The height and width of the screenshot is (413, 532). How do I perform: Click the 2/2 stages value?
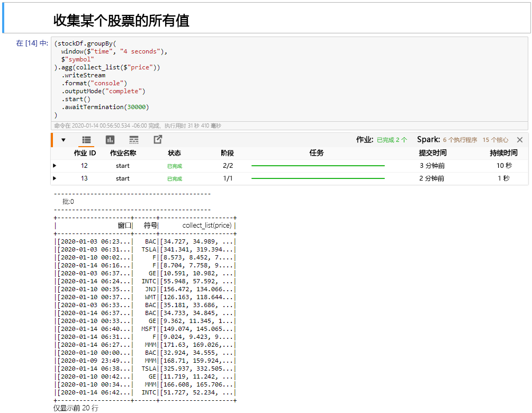coord(228,166)
